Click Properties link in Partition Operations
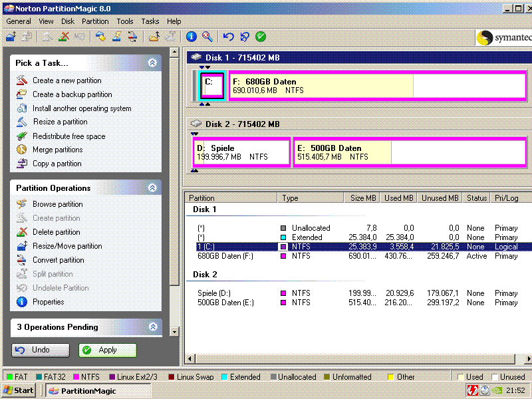 coord(48,302)
